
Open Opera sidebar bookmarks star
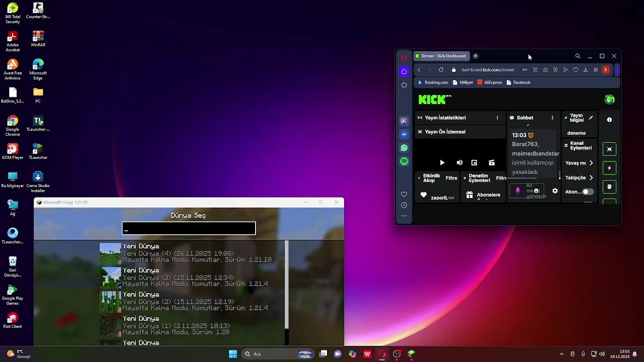[404, 85]
